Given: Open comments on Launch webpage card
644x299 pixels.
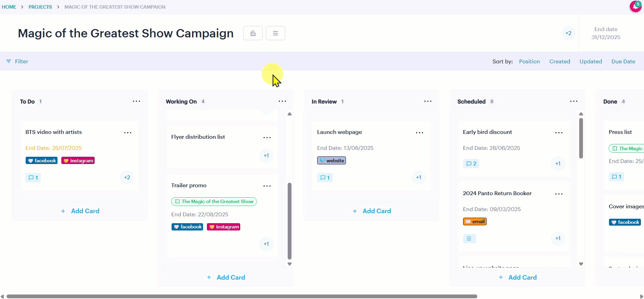Looking at the screenshot, I should tap(325, 178).
